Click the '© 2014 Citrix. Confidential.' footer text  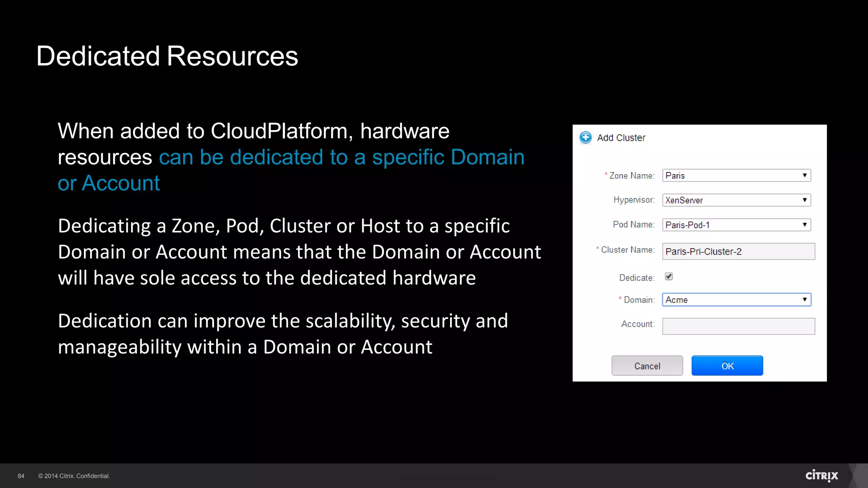point(74,476)
